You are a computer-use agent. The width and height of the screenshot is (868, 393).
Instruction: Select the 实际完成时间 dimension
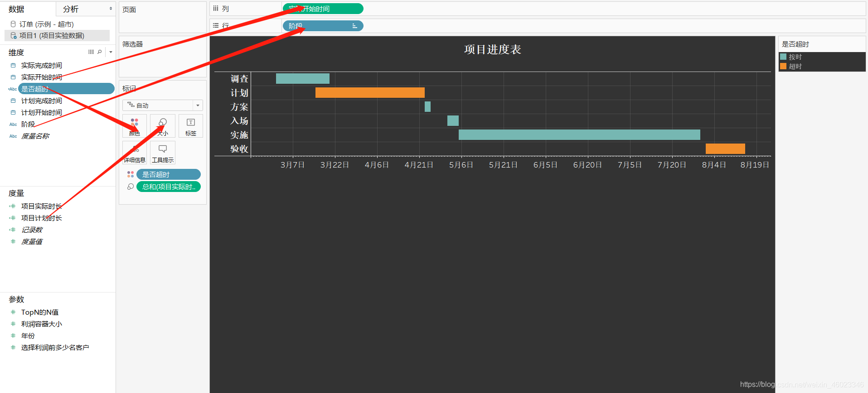pos(42,66)
